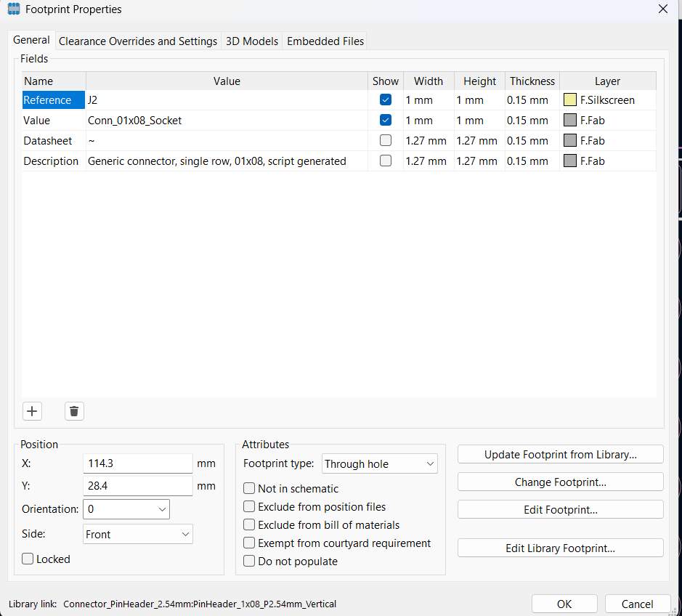Check Exclude from bill of materials

point(249,524)
